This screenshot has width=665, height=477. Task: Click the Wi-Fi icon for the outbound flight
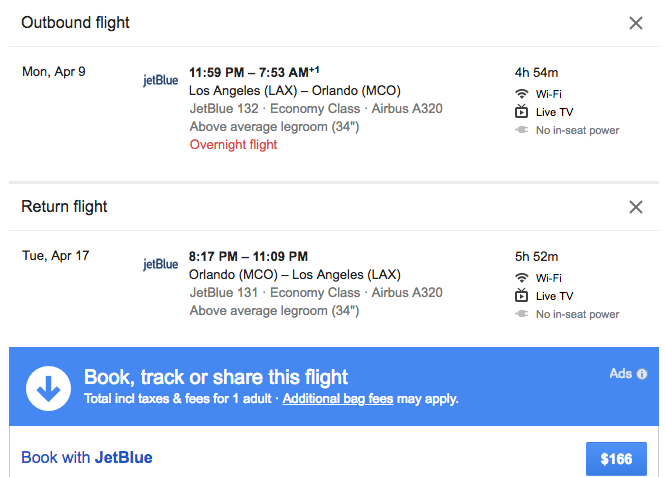(521, 93)
